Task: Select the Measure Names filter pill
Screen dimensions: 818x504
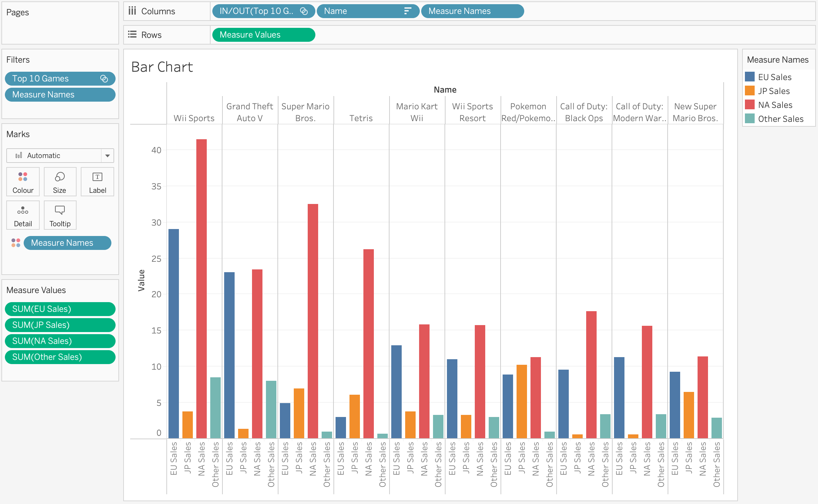Action: (x=60, y=95)
